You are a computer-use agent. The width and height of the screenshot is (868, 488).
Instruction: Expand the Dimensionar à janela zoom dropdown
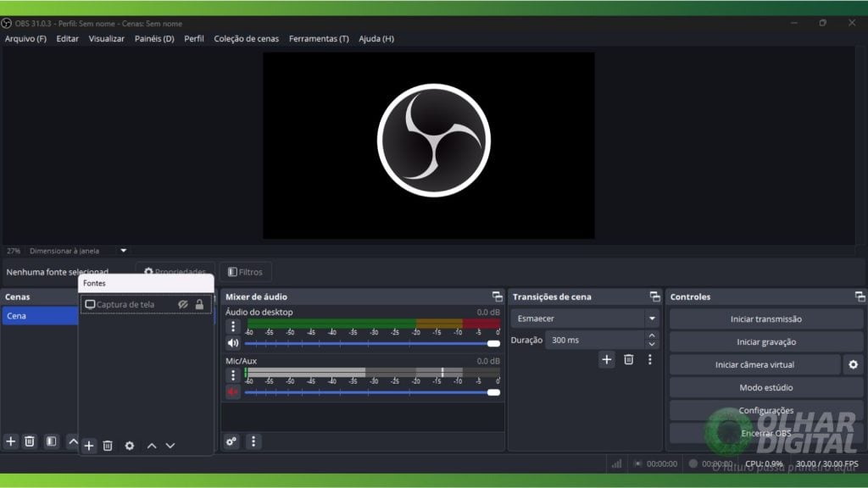coord(123,251)
